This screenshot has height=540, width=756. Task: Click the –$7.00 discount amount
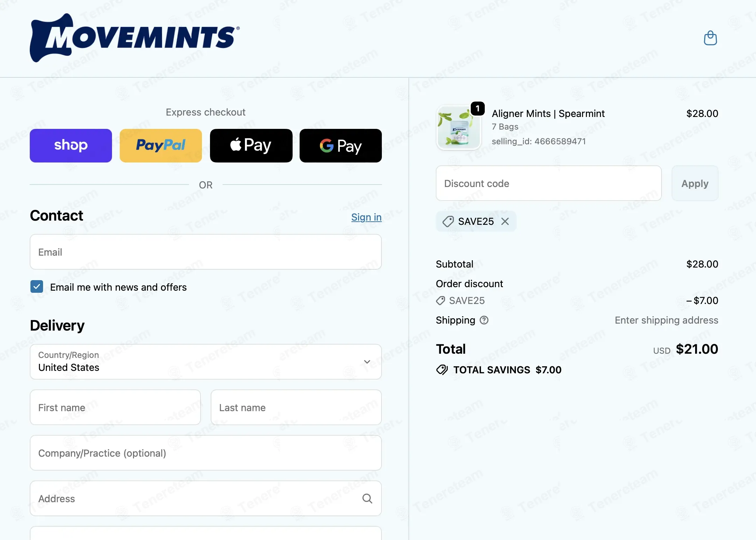[702, 300]
